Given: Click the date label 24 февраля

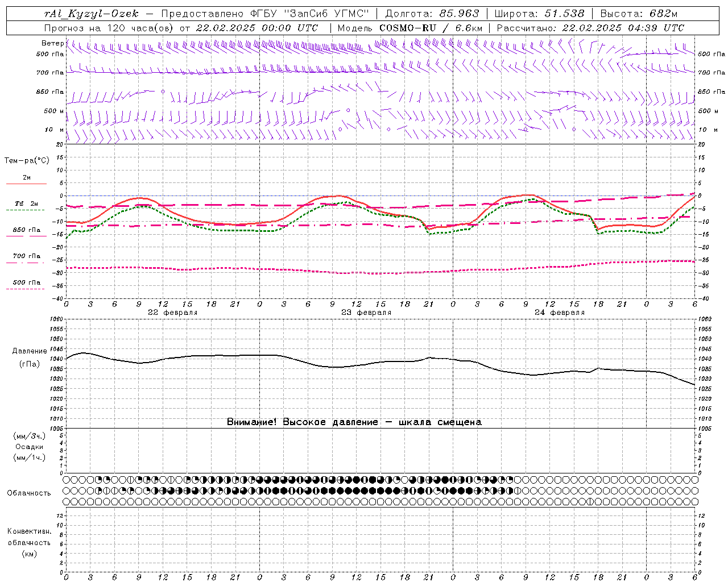Looking at the screenshot, I should pyautogui.click(x=560, y=313).
